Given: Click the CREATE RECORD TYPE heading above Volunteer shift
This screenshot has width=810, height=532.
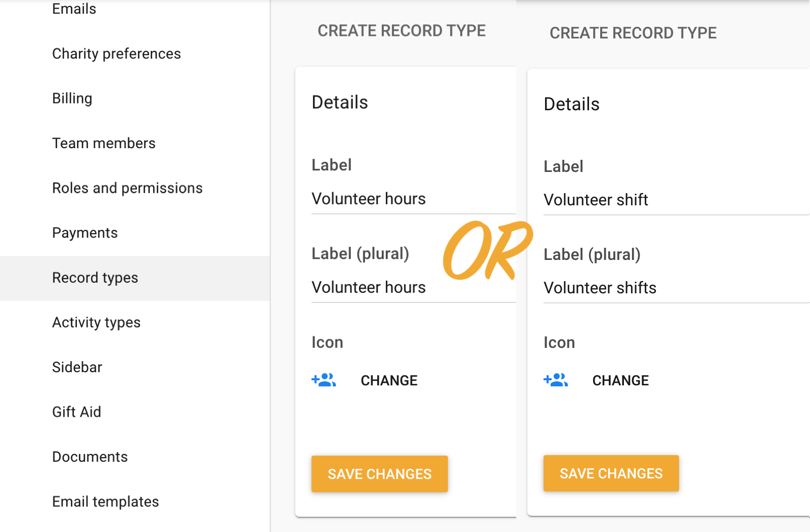Looking at the screenshot, I should click(x=633, y=33).
